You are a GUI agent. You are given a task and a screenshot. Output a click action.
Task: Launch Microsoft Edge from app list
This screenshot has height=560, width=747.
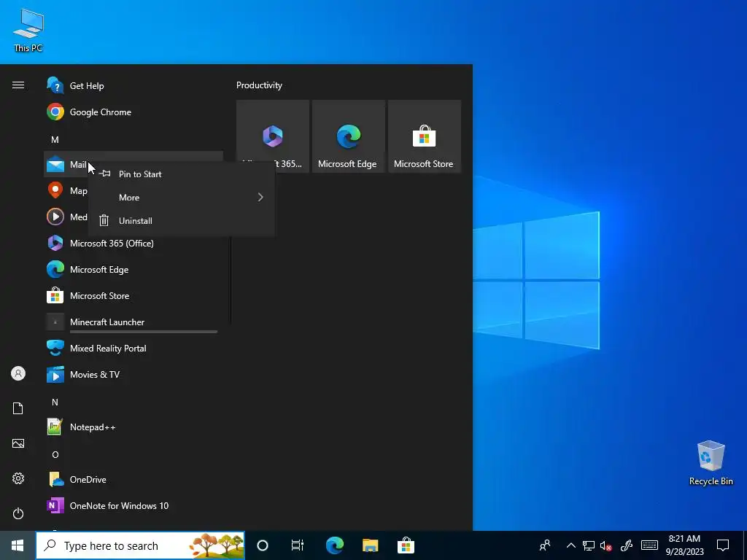click(133, 270)
